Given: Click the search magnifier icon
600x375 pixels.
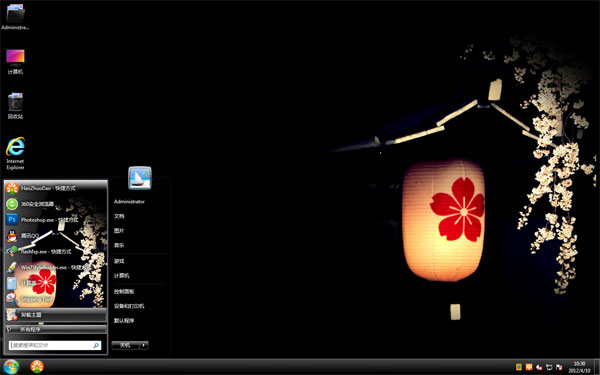Looking at the screenshot, I should (96, 345).
